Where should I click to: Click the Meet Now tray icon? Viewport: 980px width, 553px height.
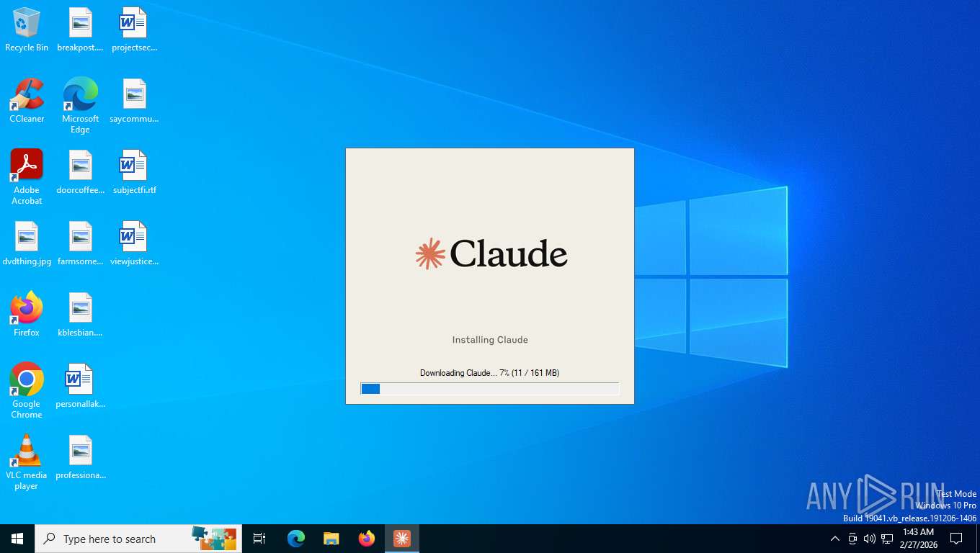click(x=852, y=539)
